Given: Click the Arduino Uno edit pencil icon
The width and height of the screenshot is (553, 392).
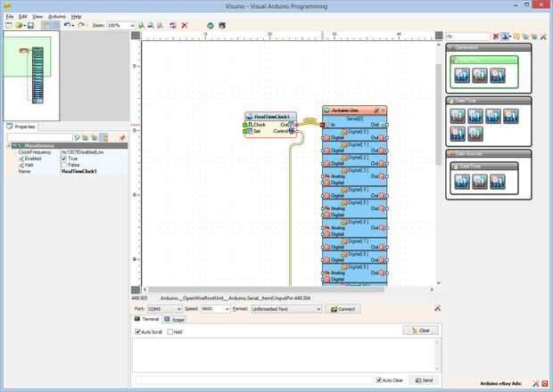Looking at the screenshot, I should coord(376,110).
